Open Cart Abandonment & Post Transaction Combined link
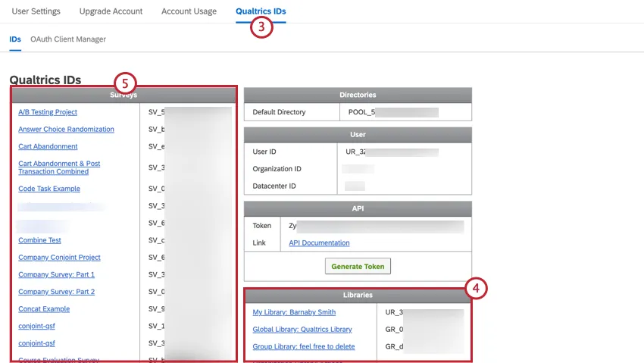This screenshot has width=644, height=363. pyautogui.click(x=59, y=167)
